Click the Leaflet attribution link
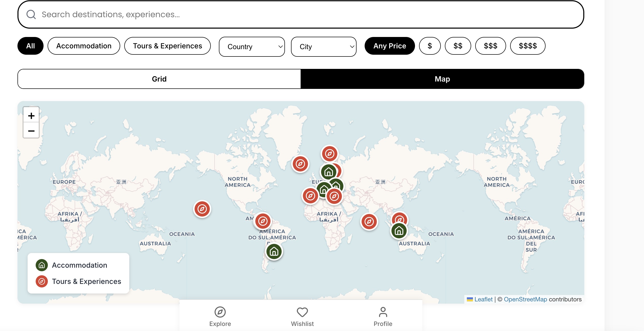This screenshot has height=331, width=644. 483,299
